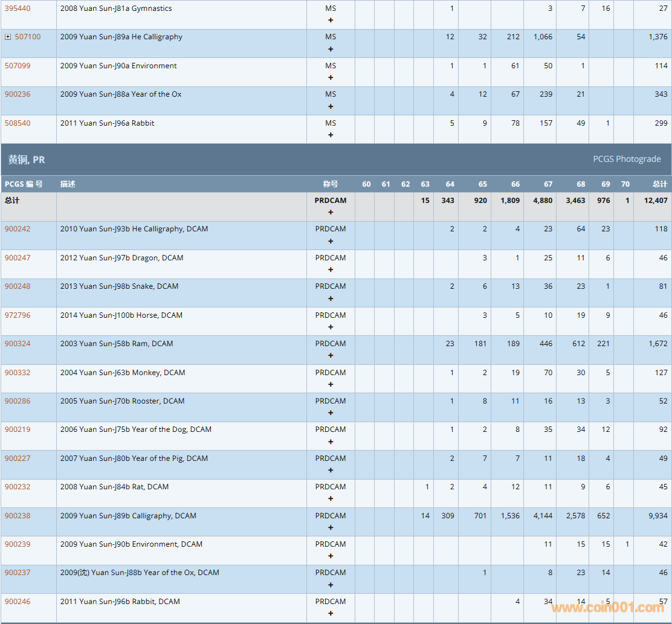Open PCGS number 900238 Calligraphy entry
This screenshot has width=672, height=624.
tap(17, 516)
